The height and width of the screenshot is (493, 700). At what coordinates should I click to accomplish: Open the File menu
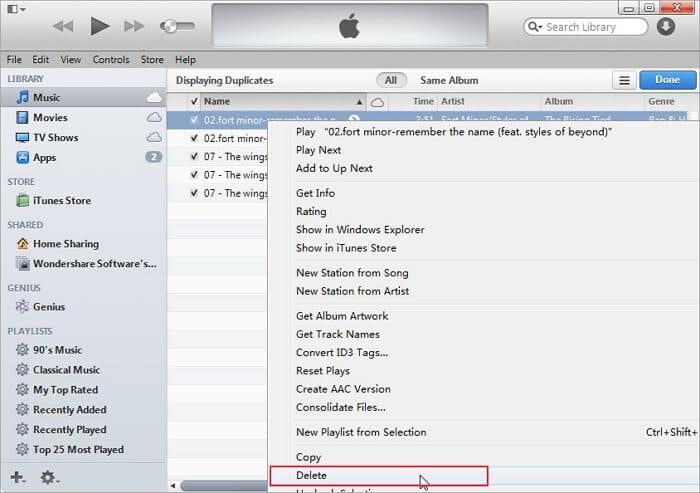(x=14, y=59)
